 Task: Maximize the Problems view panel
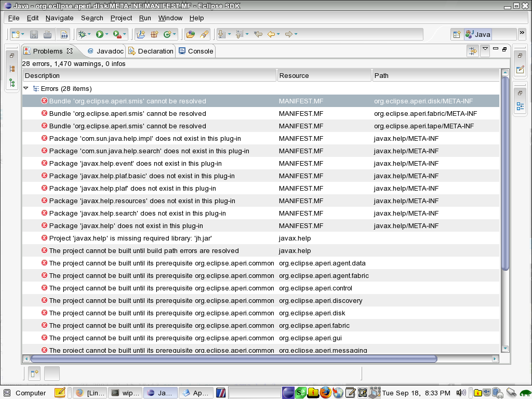(504, 49)
